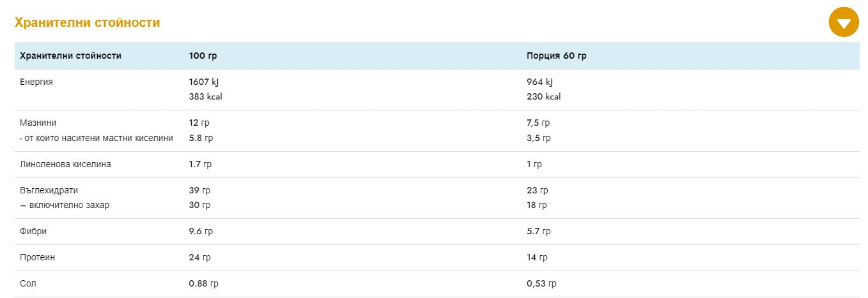Select the 1607 kJ energy value

pos(204,82)
